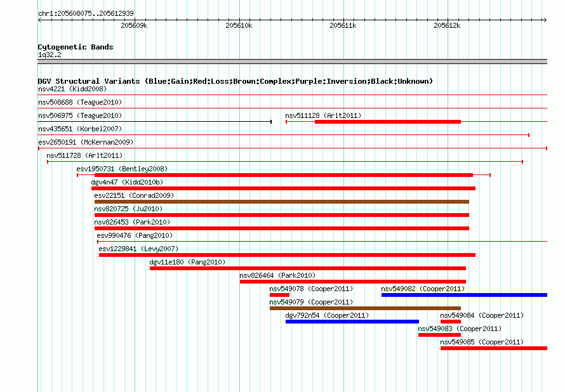Click the nsv549085 (Cooper2011) label text

[482, 342]
